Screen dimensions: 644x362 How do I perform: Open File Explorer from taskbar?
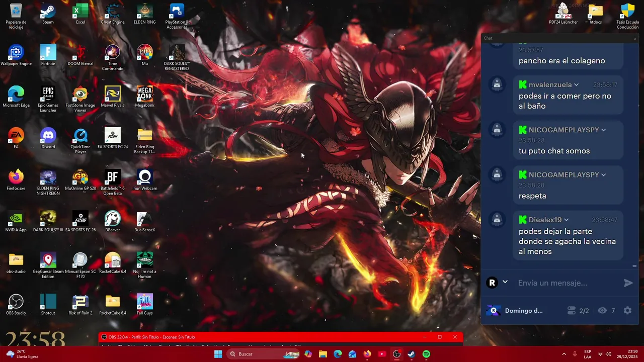coord(323,354)
